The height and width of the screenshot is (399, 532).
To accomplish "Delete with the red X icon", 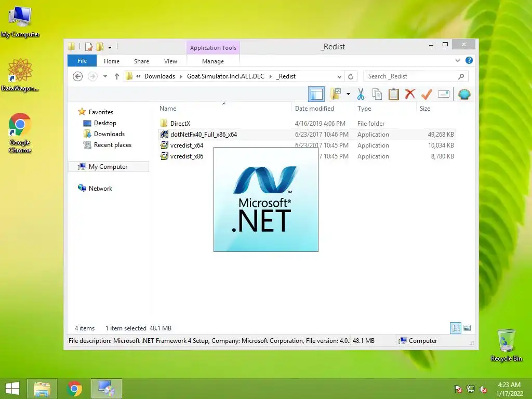I will click(x=410, y=94).
